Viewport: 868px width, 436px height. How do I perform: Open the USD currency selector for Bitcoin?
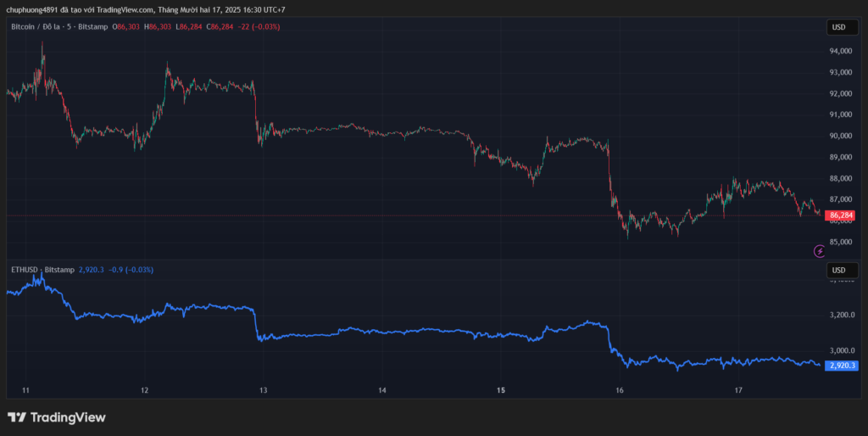coord(838,27)
